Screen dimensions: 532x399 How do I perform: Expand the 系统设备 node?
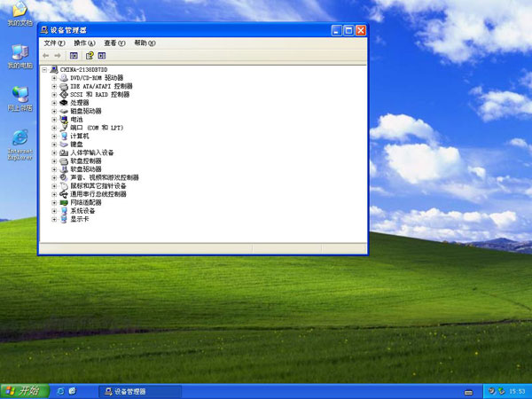pyautogui.click(x=54, y=211)
